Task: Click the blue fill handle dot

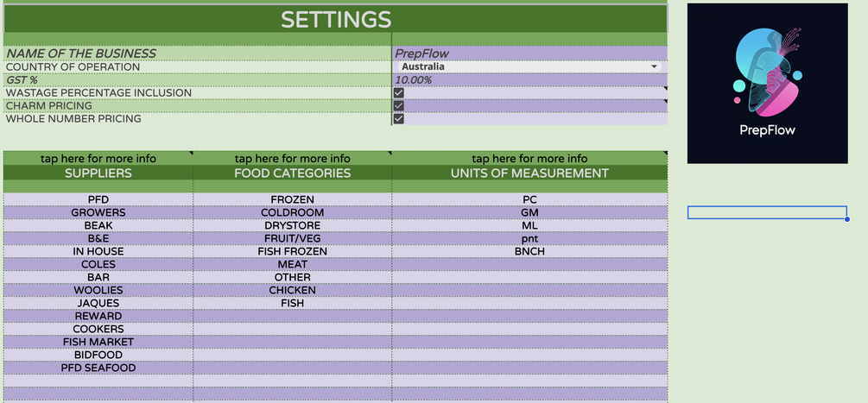Action: pos(847,219)
